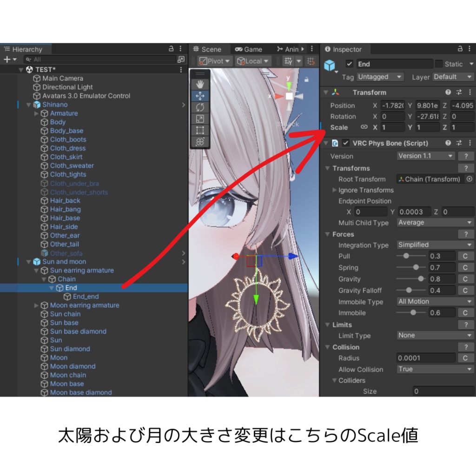Click the Hierarchy search field

(100, 59)
